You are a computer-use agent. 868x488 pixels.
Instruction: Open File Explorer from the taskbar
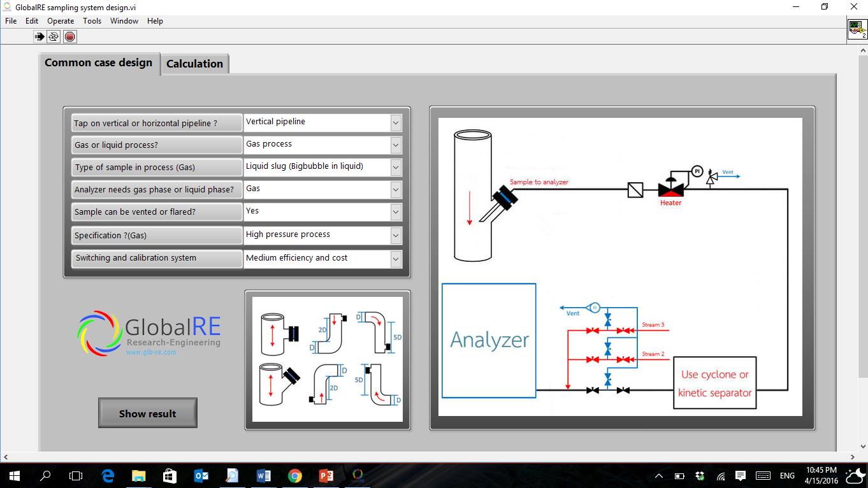pyautogui.click(x=138, y=475)
